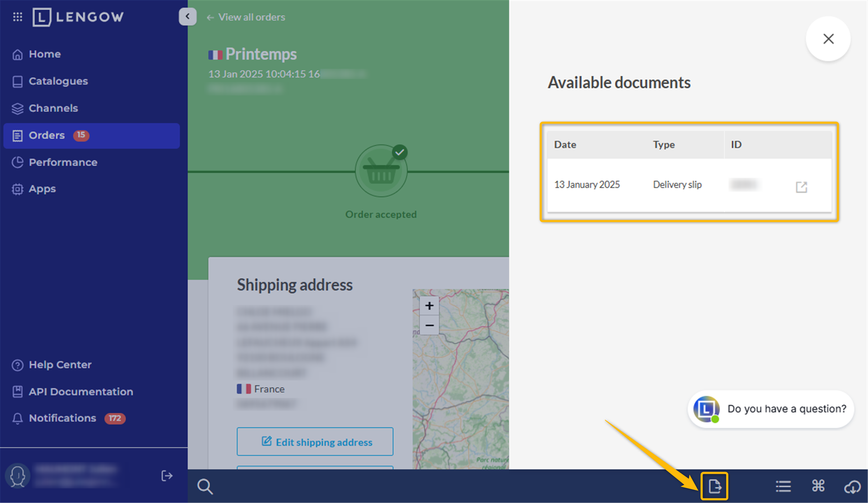Zoom out on the shipping map

(x=429, y=325)
